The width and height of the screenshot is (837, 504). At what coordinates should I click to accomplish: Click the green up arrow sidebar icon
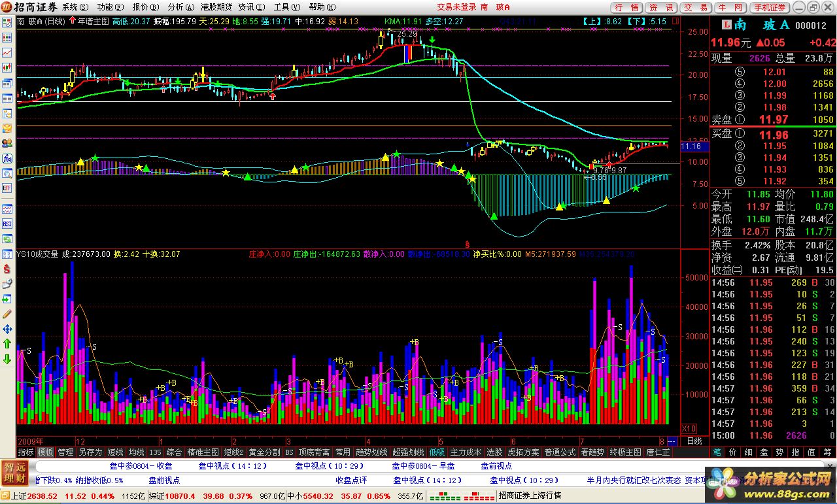pyautogui.click(x=8, y=344)
